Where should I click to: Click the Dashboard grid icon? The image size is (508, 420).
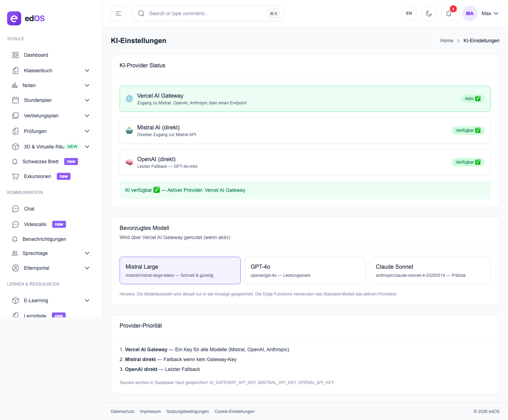click(16, 55)
